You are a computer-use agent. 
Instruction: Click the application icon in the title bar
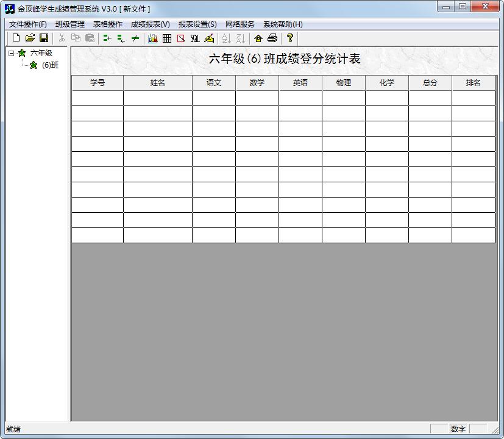pyautogui.click(x=10, y=9)
